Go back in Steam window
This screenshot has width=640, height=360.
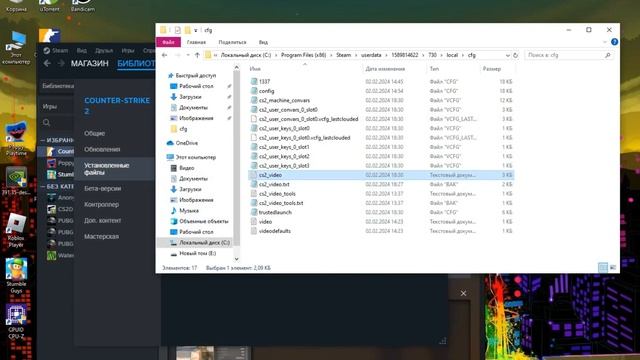(x=47, y=63)
